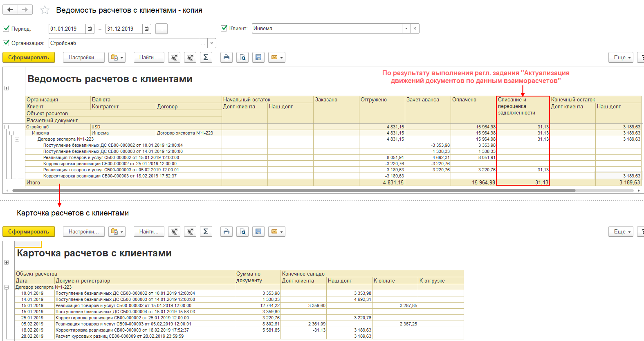Go back using the left arrow
This screenshot has width=644, height=341.
coord(10,10)
